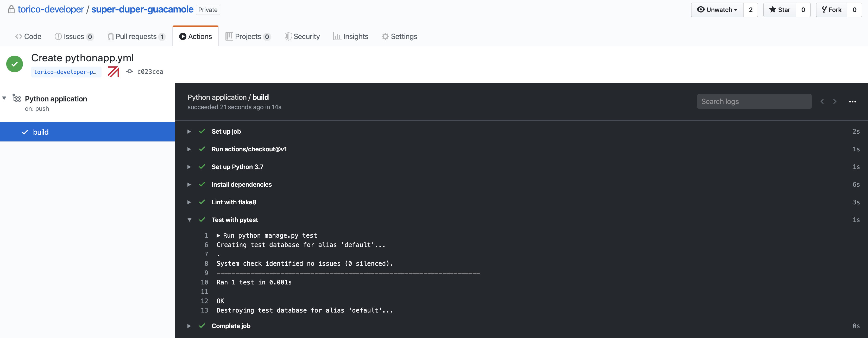Click the workflow icon beside Python application
Image resolution: width=868 pixels, height=338 pixels.
click(x=16, y=98)
